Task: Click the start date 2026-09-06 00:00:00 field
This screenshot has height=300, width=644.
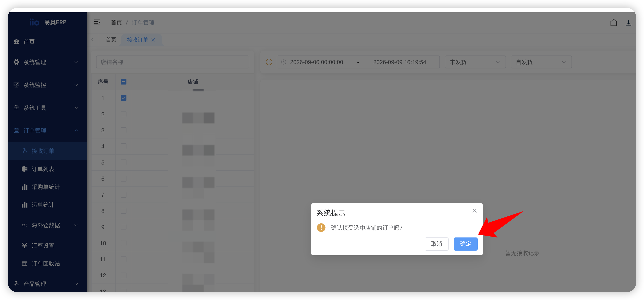Action: tap(317, 62)
